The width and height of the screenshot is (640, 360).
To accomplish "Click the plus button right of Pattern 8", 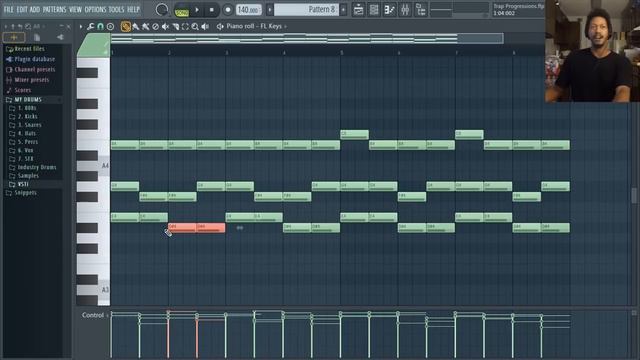I will click(x=343, y=9).
